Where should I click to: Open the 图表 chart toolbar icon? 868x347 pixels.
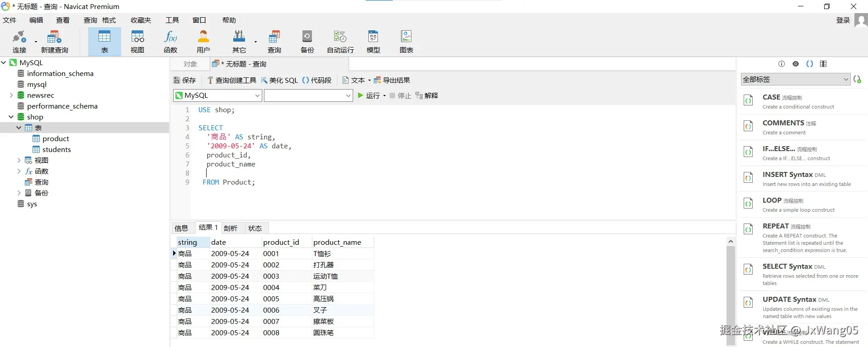pos(406,41)
